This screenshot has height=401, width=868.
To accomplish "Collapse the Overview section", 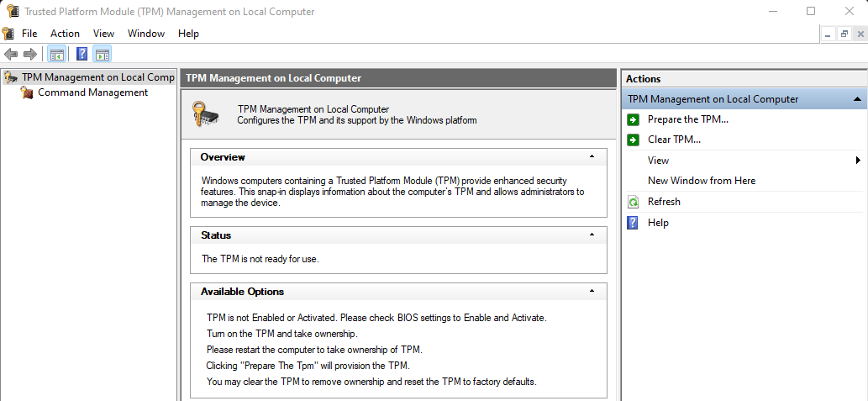I will pyautogui.click(x=592, y=157).
